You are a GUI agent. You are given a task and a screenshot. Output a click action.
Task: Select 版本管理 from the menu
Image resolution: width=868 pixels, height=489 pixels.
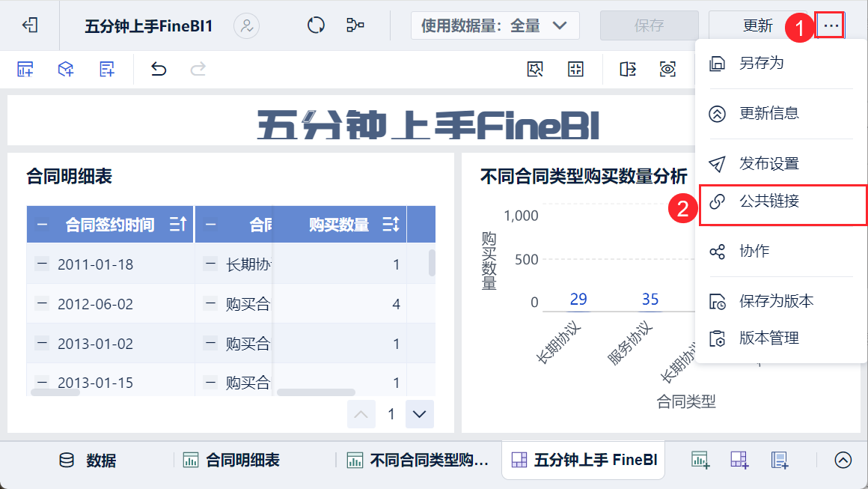point(781,338)
